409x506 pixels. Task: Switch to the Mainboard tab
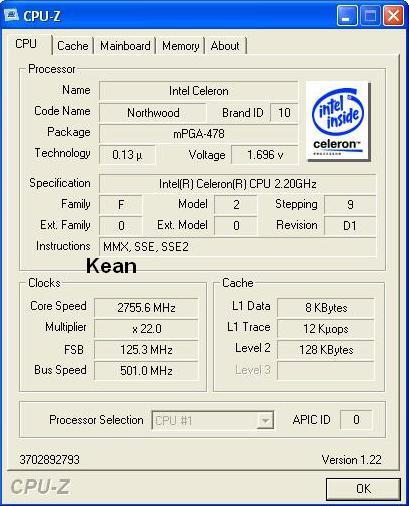pyautogui.click(x=125, y=46)
